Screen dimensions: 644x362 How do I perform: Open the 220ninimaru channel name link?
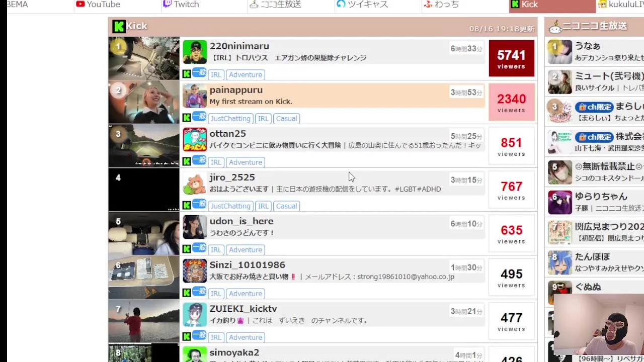[239, 46]
